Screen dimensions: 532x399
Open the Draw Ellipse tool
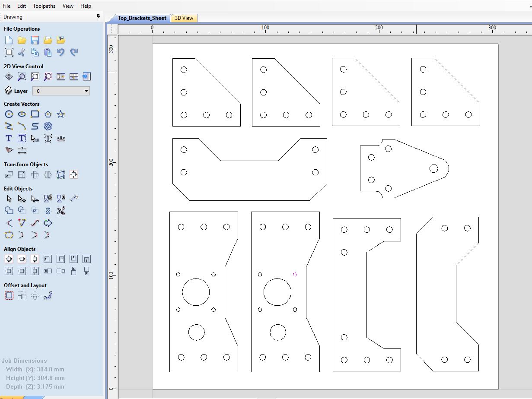pos(22,114)
